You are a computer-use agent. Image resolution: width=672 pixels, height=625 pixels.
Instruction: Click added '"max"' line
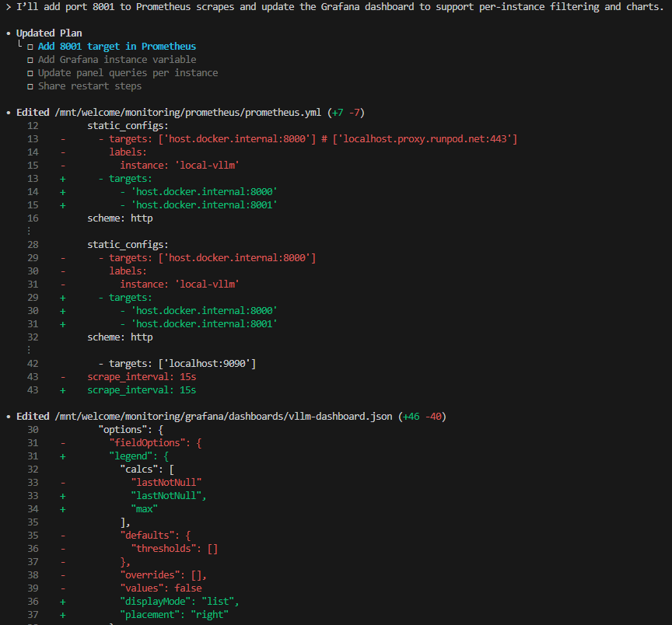click(x=145, y=509)
